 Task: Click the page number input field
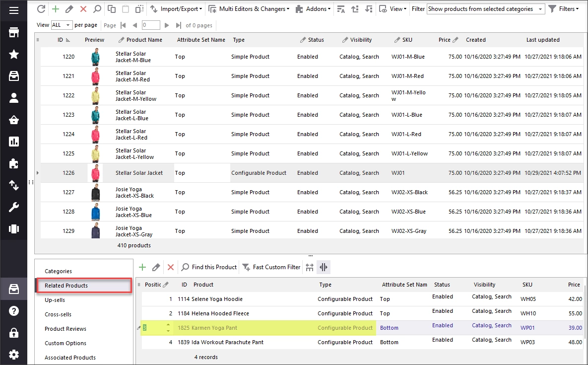(151, 25)
